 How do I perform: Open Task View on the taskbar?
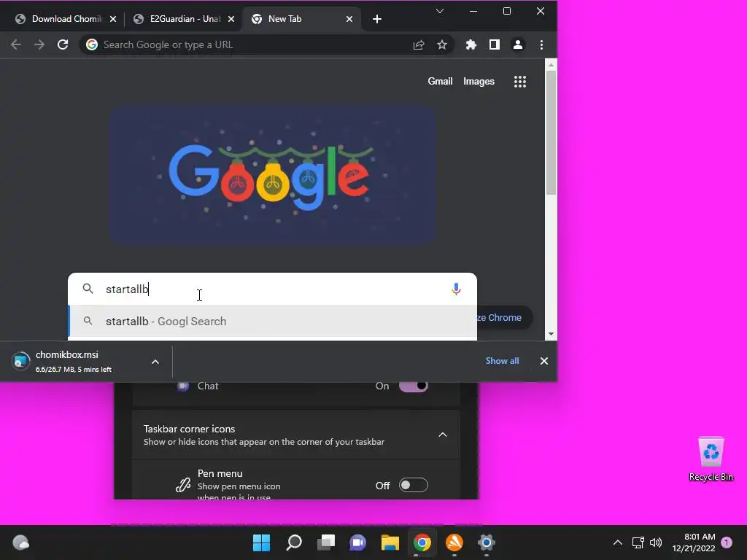326,542
